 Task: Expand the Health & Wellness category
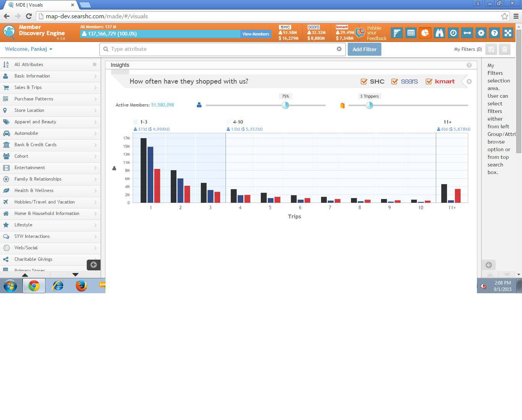point(34,191)
